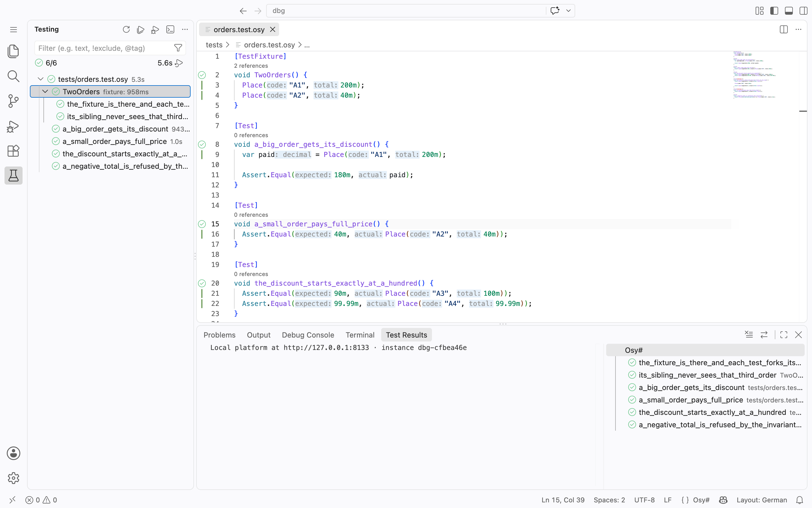Viewport: 812px width, 508px height.
Task: Toggle test results view mode arrows
Action: [764, 335]
